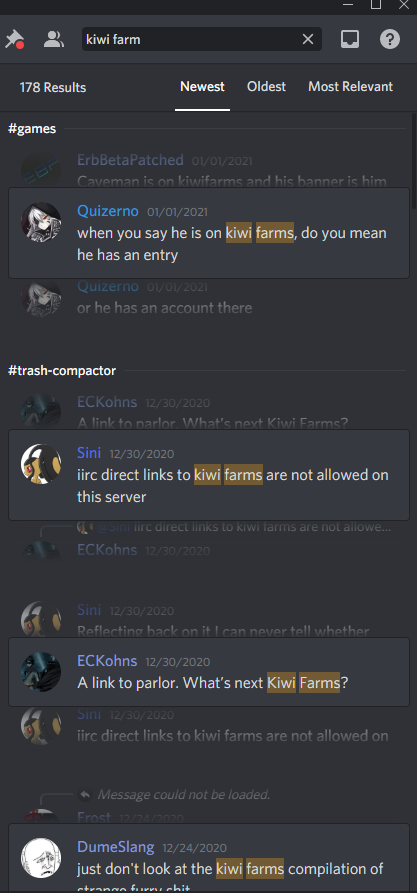Screen dimensions: 417x893
Task: Open the #games channel header
Action: (x=32, y=129)
